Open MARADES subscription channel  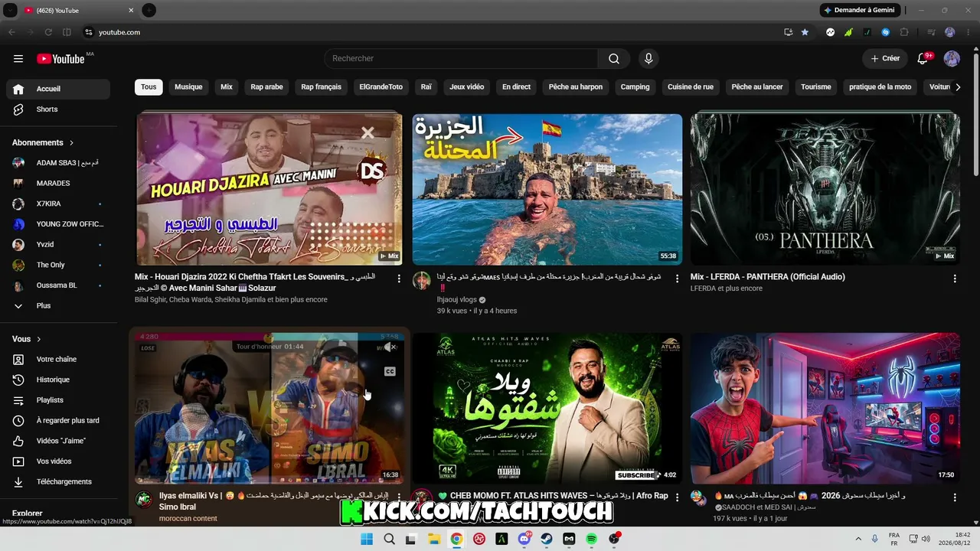(58, 184)
